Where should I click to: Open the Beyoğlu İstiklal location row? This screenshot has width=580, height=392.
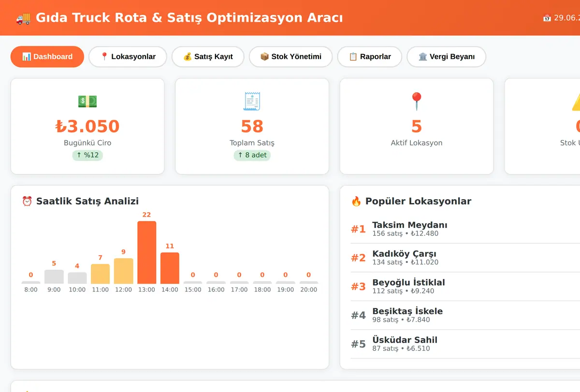[465, 286]
